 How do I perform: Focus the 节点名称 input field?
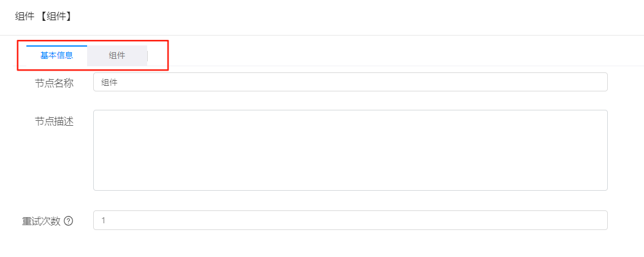(x=350, y=82)
